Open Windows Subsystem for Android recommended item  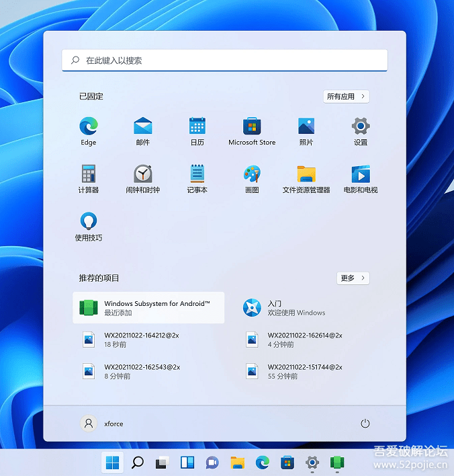148,307
